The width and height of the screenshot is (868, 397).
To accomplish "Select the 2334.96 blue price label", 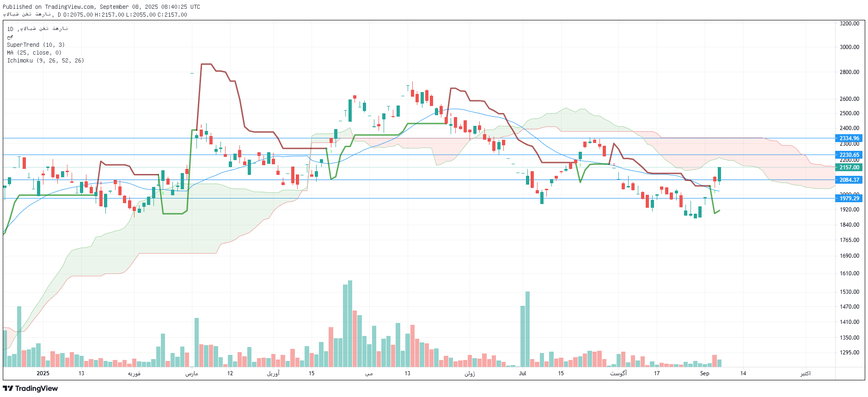I will tap(849, 138).
